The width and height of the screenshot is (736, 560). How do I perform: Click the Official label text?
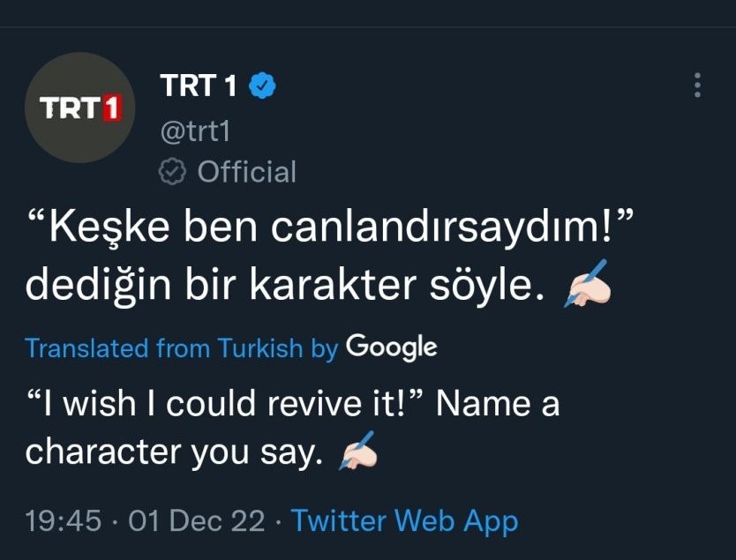click(x=246, y=171)
